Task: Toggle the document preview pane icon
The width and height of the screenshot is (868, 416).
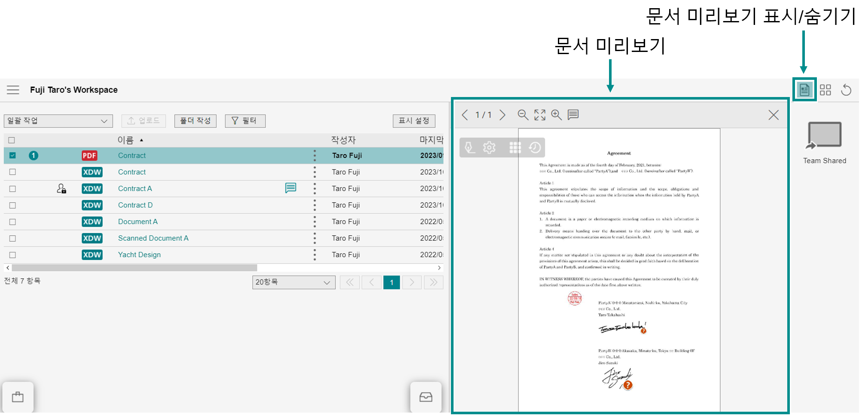Action: pyautogui.click(x=804, y=90)
